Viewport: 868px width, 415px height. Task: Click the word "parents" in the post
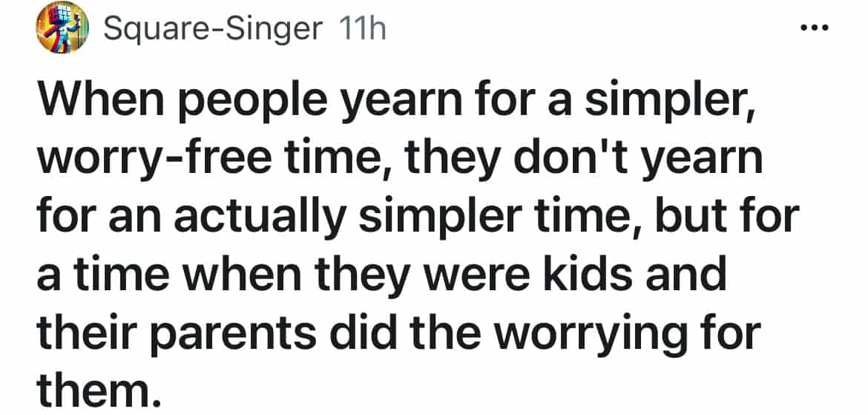[x=243, y=331]
